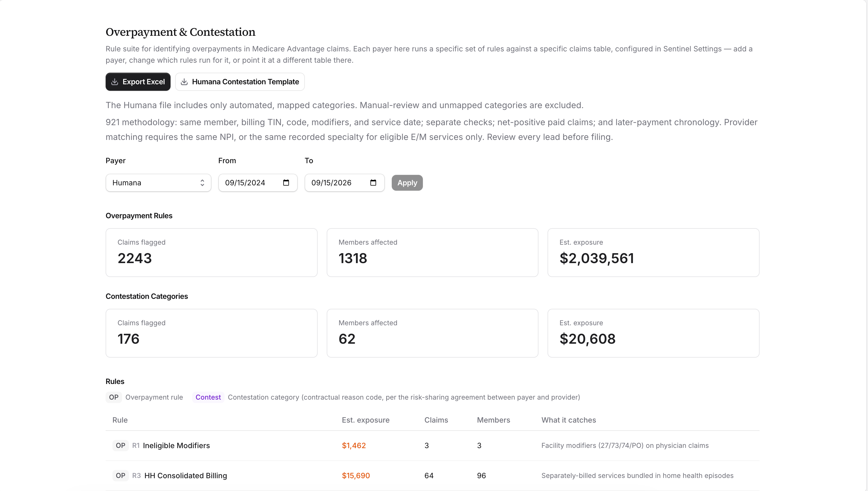Click the $2,039,561 est. exposure card

(653, 253)
